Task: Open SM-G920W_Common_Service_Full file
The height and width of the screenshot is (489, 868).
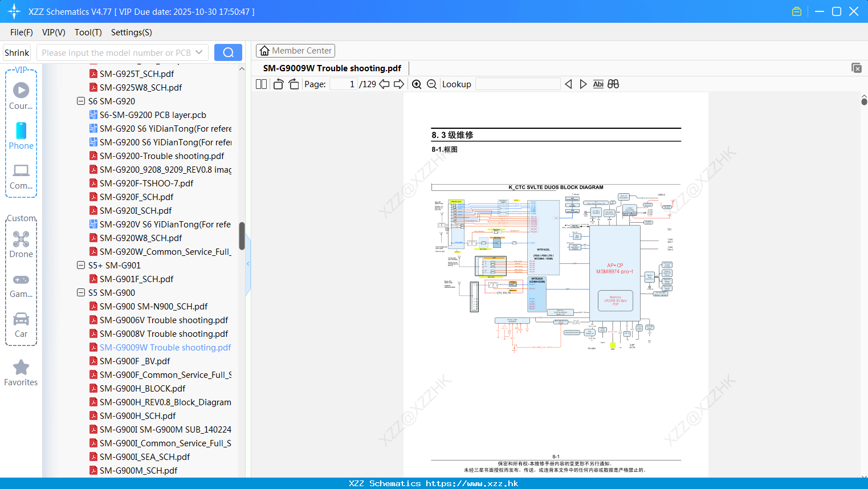Action: tap(160, 251)
